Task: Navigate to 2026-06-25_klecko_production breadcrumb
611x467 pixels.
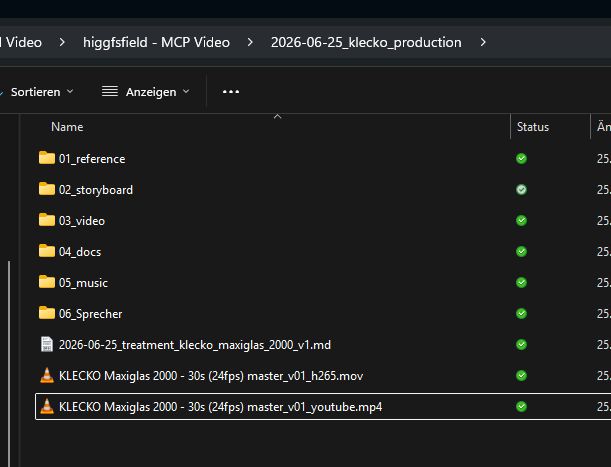Action: 366,42
